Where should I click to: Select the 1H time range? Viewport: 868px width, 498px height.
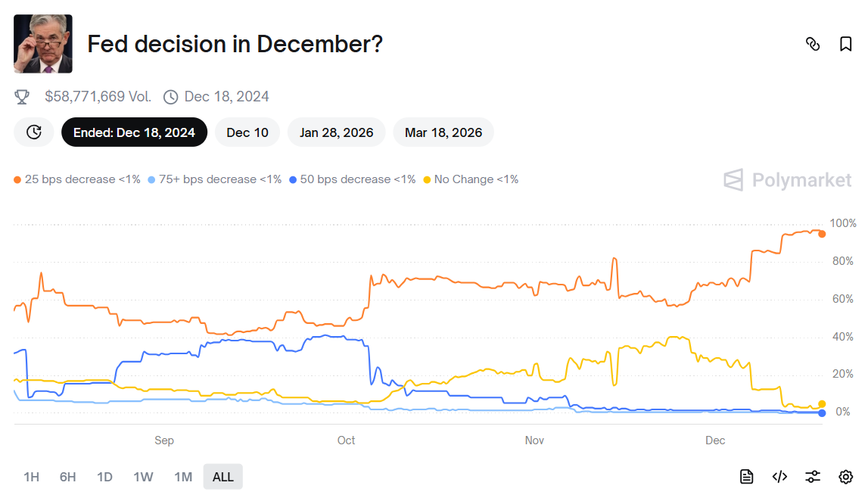click(x=31, y=477)
